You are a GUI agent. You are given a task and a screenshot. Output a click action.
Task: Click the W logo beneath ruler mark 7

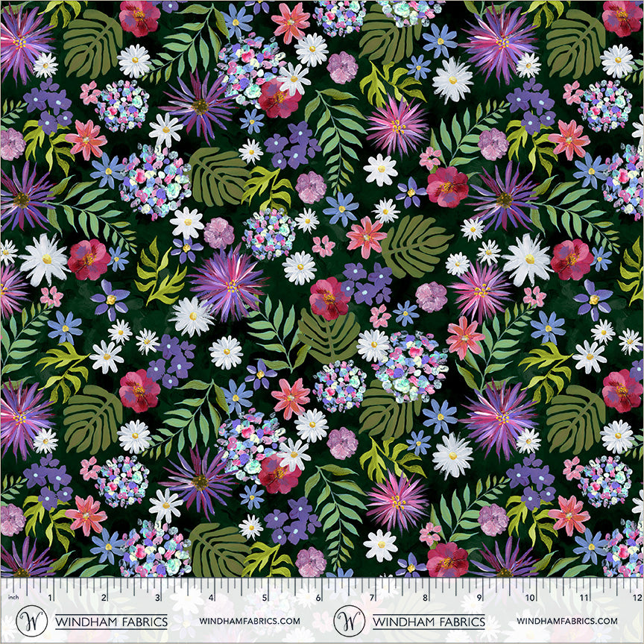coord(349,621)
